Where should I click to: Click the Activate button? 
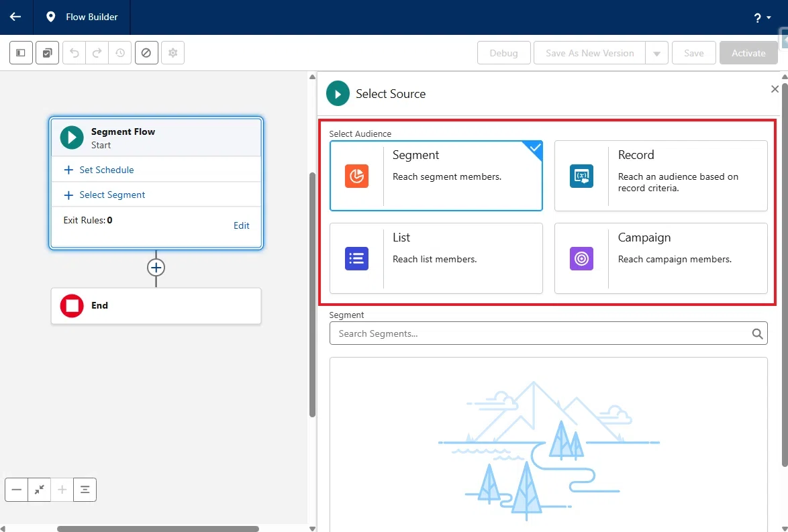[x=748, y=53]
